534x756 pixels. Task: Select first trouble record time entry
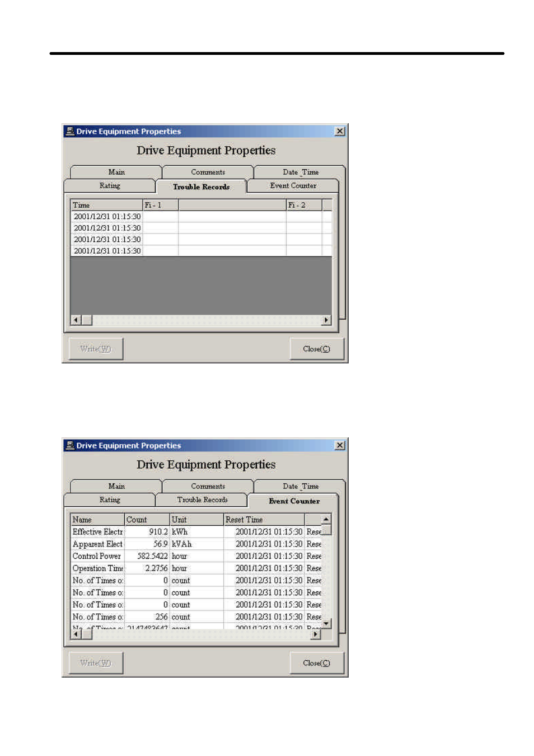tap(107, 217)
